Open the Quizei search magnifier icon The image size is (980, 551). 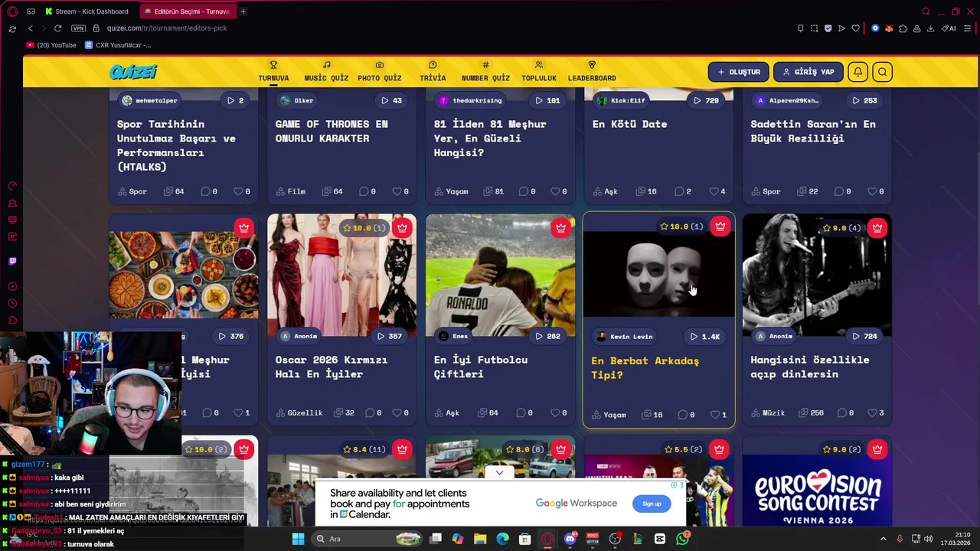click(883, 72)
